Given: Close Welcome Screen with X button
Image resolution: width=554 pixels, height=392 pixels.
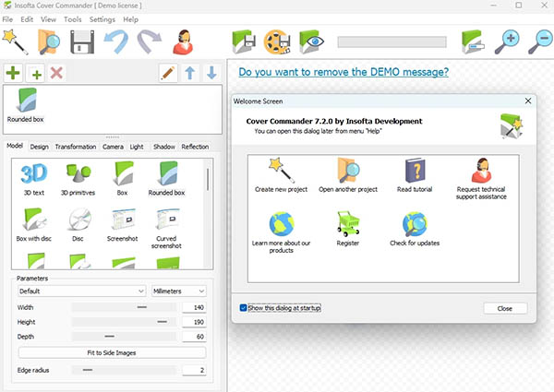Looking at the screenshot, I should coord(528,101).
